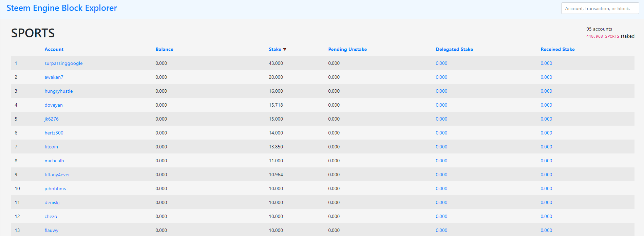The width and height of the screenshot is (644, 236).
Task: Open the surpassinggoogle account
Action: pyautogui.click(x=63, y=63)
